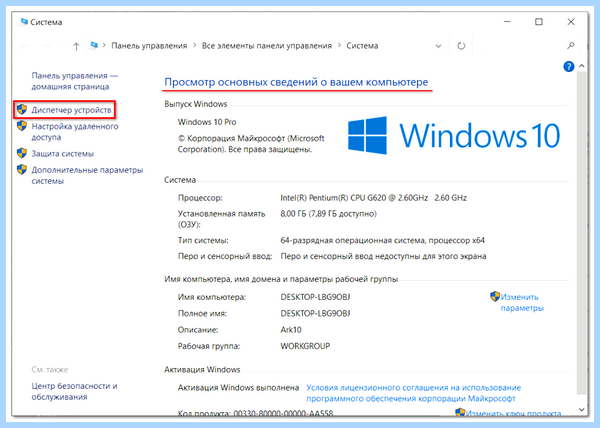Open license agreement terms link
600x428 pixels.
[413, 393]
